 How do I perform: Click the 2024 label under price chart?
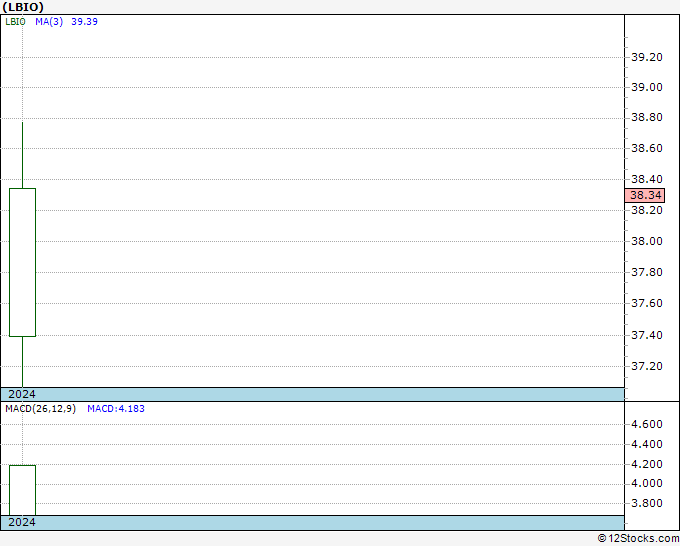[x=22, y=394]
